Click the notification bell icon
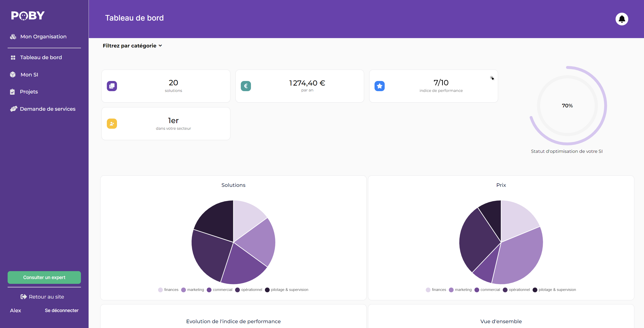This screenshot has height=328, width=644. click(x=621, y=19)
